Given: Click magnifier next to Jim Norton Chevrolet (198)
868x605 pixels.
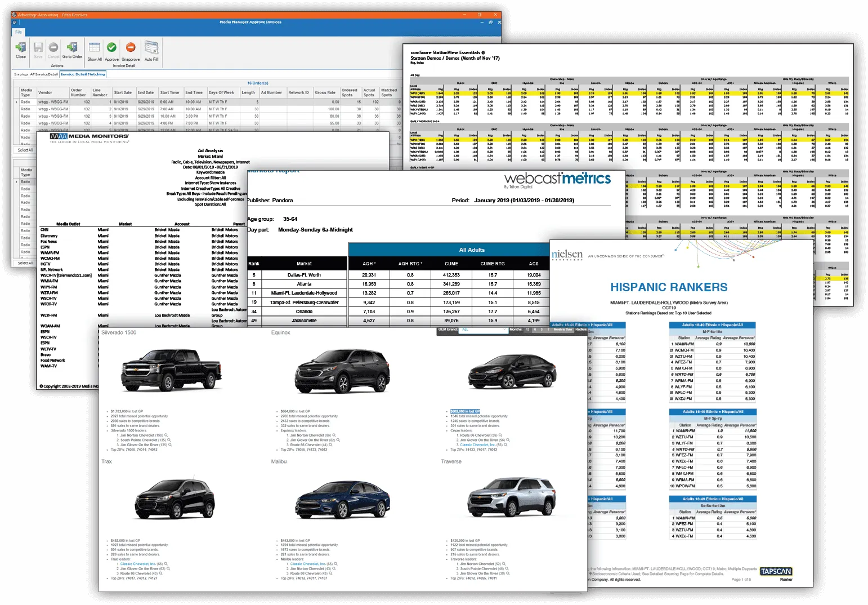Looking at the screenshot, I should point(166,435).
